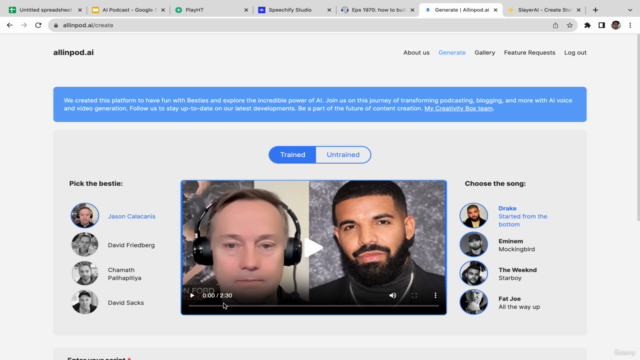Click The Weeknd Starboy text

[518, 274]
